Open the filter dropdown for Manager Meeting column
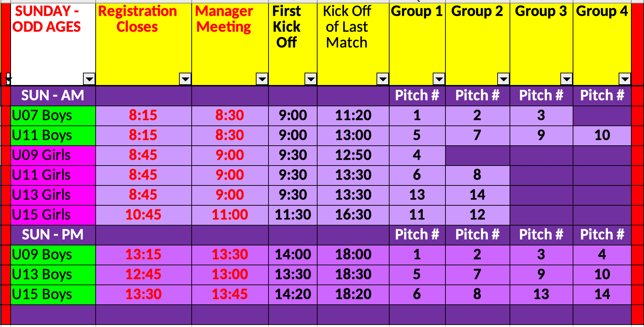Screen dimensions: 644x327 tap(261, 80)
